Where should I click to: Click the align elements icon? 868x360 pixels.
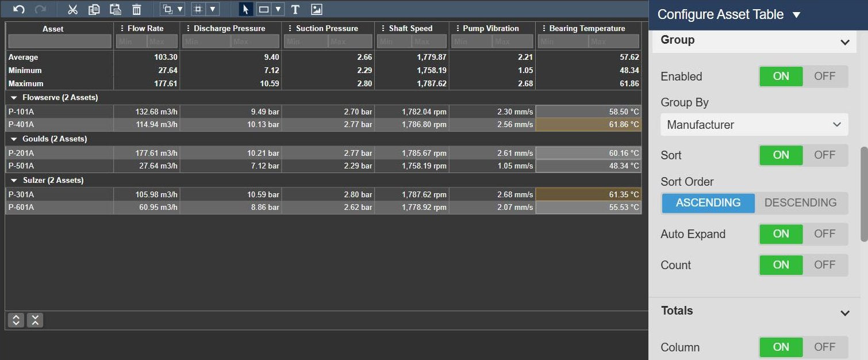tap(198, 9)
